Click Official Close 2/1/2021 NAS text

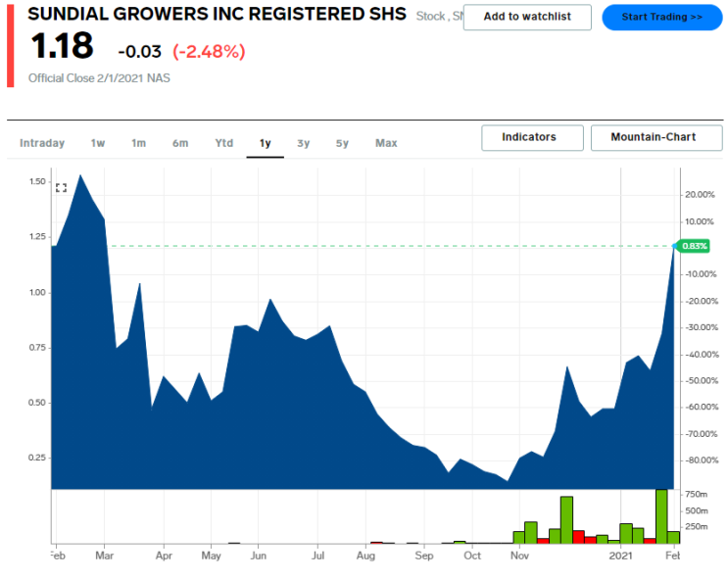(x=99, y=78)
